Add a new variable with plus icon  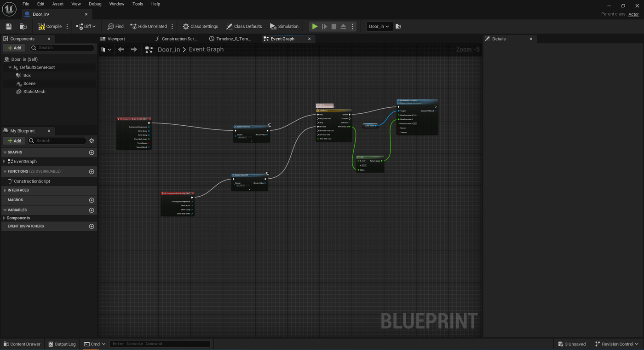[92, 210]
